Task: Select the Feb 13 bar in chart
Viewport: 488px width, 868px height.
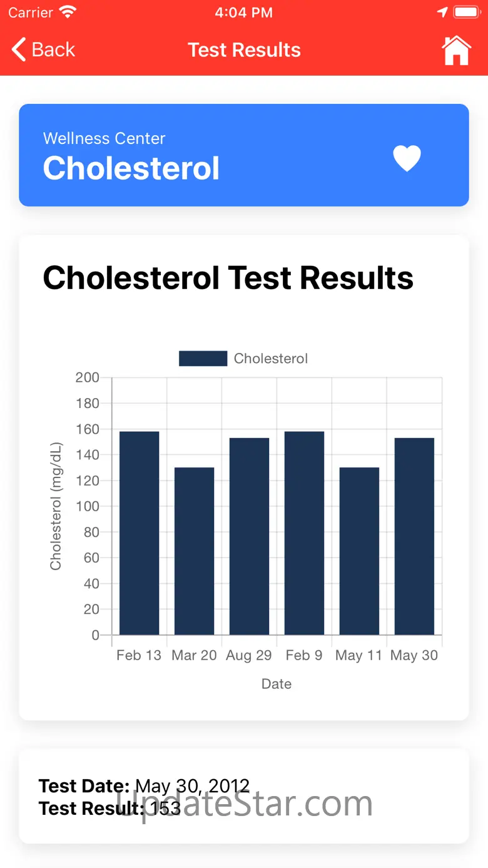Action: coord(139,533)
